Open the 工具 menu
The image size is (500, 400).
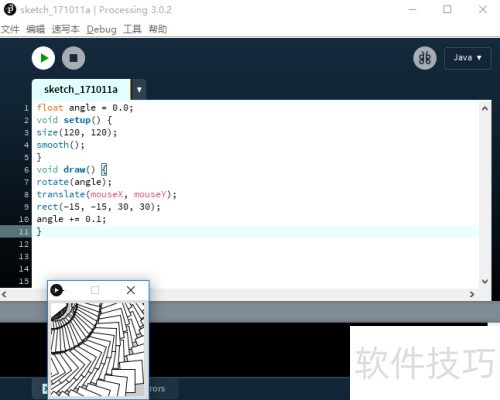pos(132,29)
